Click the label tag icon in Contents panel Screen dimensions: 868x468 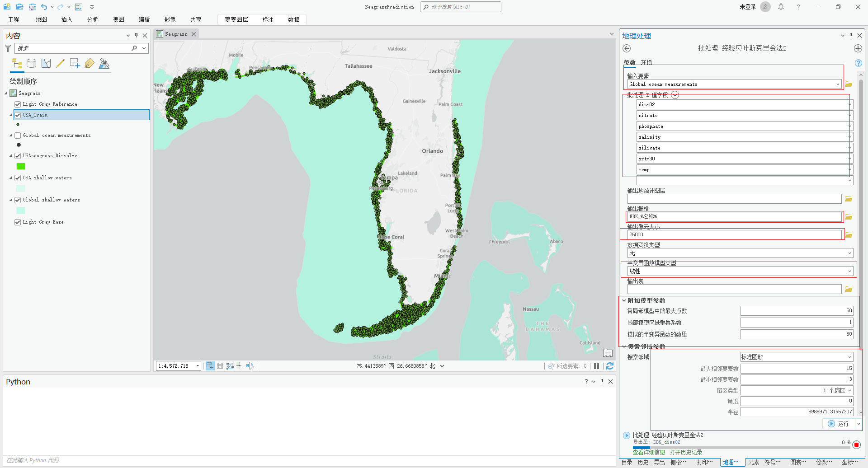click(x=90, y=63)
